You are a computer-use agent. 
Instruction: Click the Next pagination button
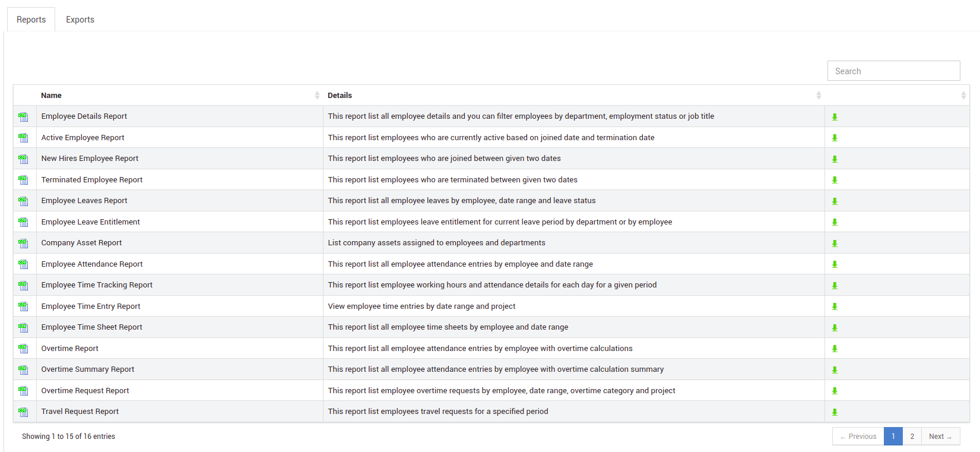point(940,437)
